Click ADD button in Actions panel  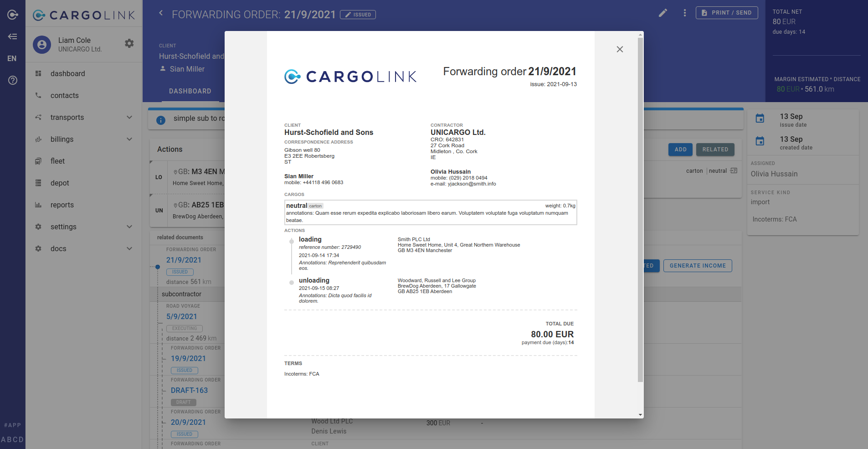click(x=680, y=150)
